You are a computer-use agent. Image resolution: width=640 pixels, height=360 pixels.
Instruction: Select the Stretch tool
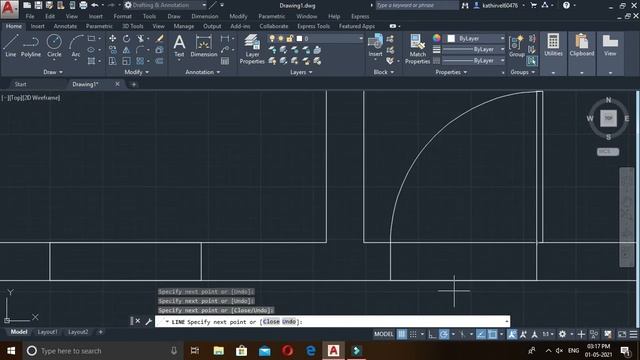pyautogui.click(x=113, y=61)
